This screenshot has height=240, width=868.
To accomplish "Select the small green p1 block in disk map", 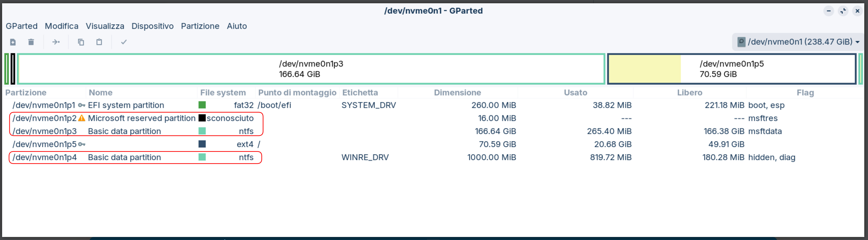I will (6, 69).
